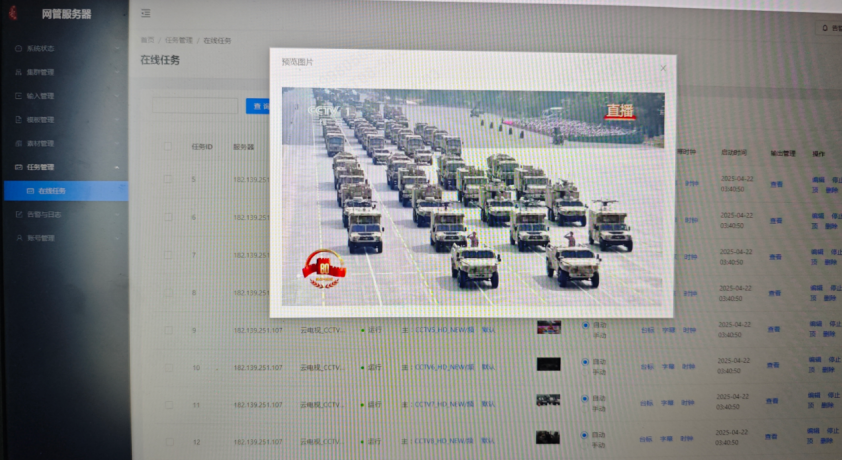Open preview thumbnail for task 10

click(x=548, y=364)
